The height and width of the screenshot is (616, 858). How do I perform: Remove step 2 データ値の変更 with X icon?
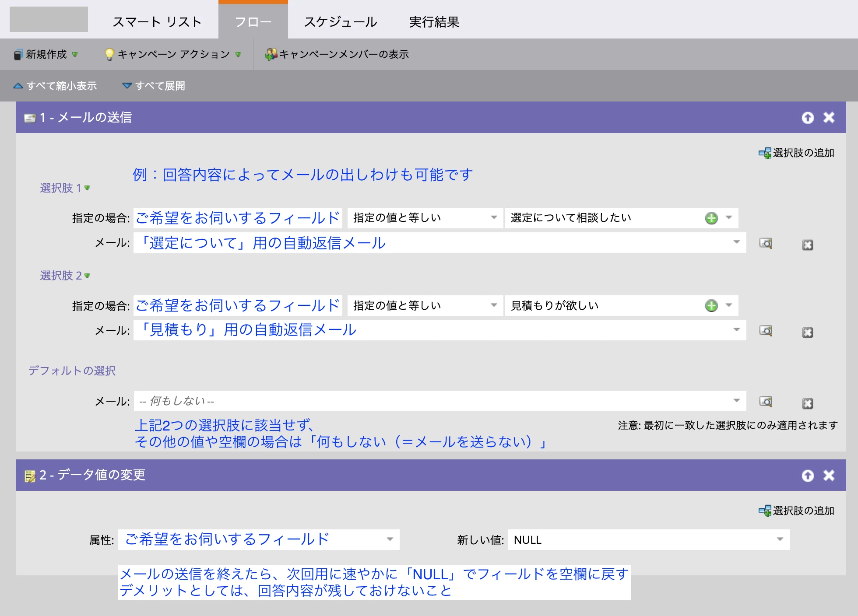click(829, 476)
